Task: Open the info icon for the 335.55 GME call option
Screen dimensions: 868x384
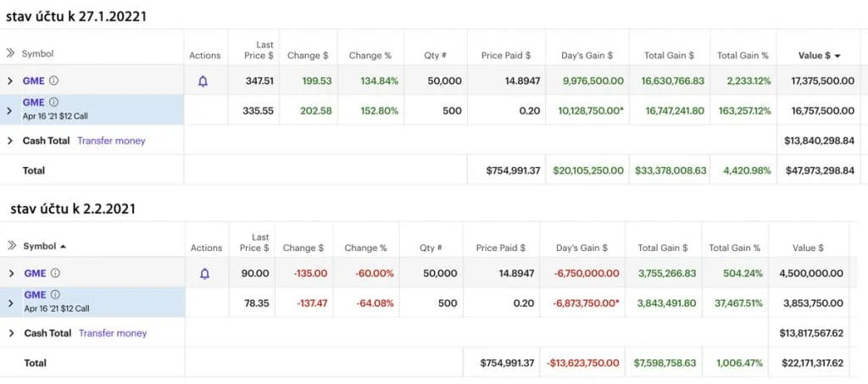Action: pyautogui.click(x=53, y=102)
